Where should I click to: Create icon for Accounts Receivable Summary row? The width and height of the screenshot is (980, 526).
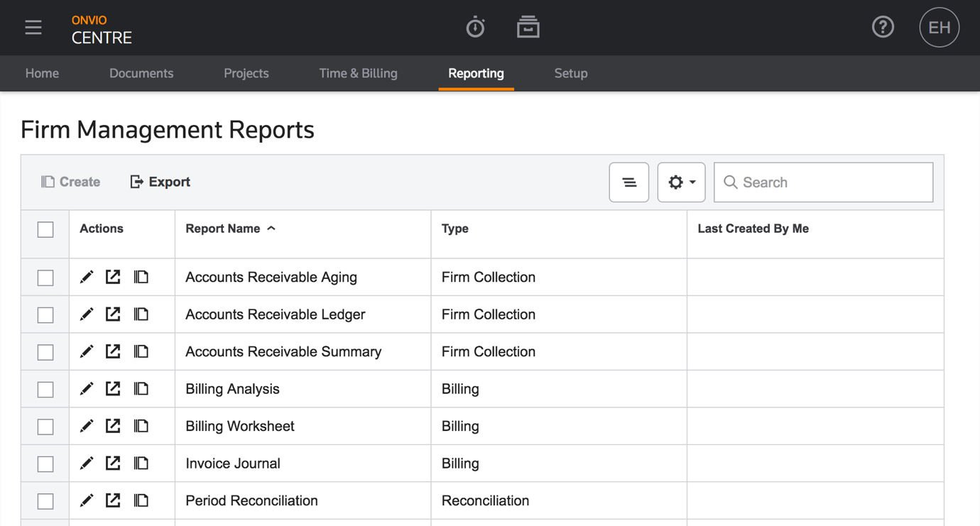[141, 351]
